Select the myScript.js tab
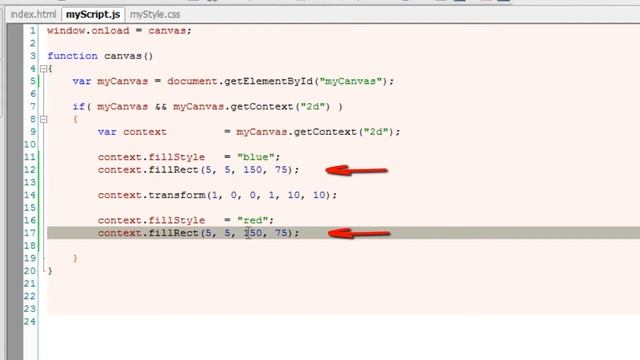 pyautogui.click(x=93, y=14)
